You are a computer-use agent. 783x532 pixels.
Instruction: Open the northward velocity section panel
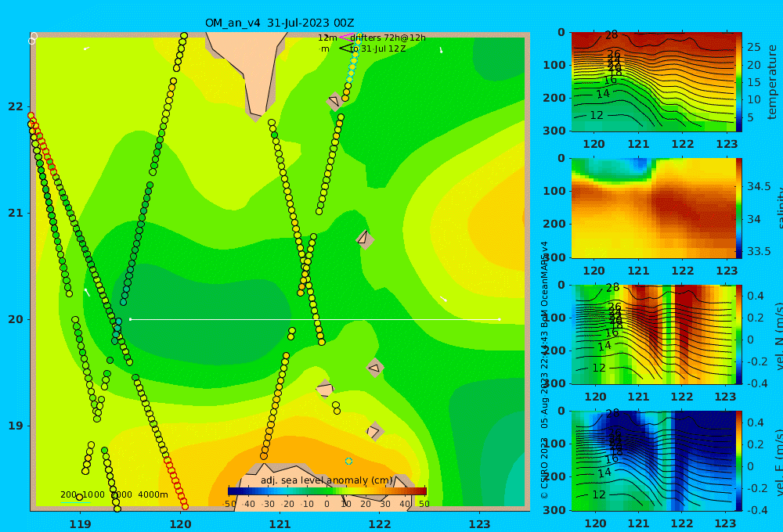click(653, 334)
